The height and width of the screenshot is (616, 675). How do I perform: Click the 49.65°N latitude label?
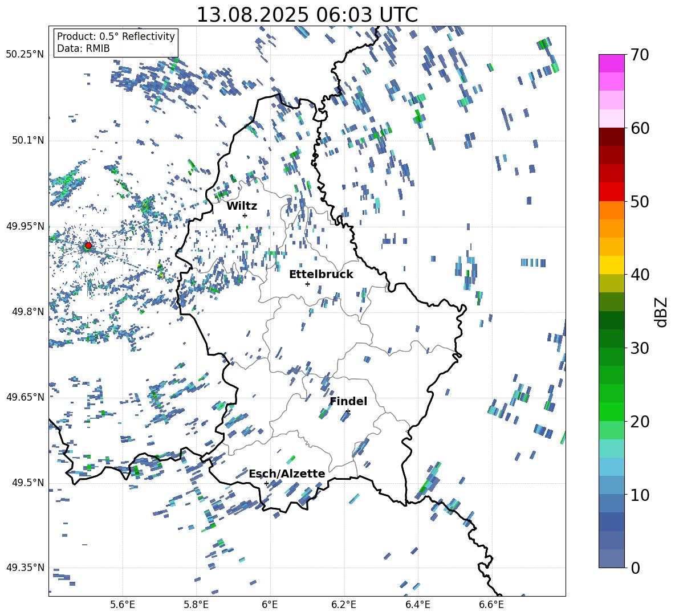(25, 397)
